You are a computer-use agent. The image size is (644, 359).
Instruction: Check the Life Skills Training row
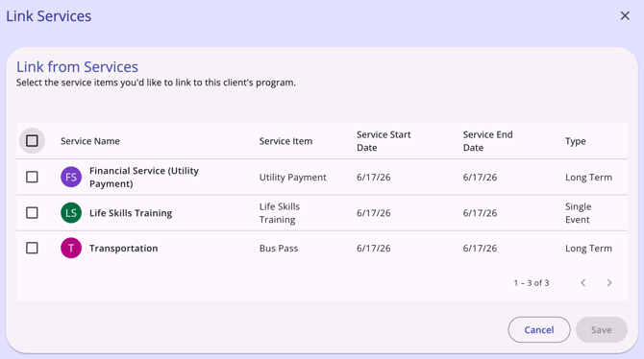pos(32,212)
